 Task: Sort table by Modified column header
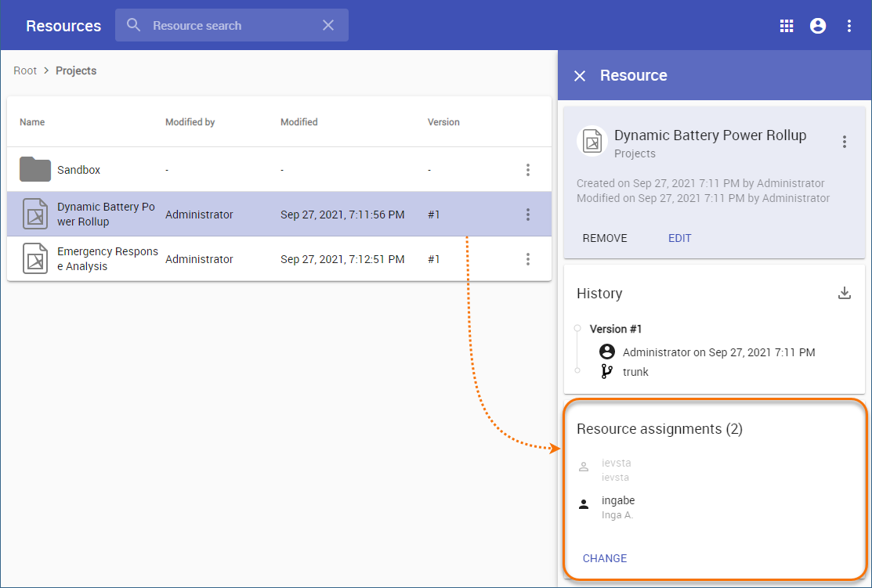click(x=299, y=122)
